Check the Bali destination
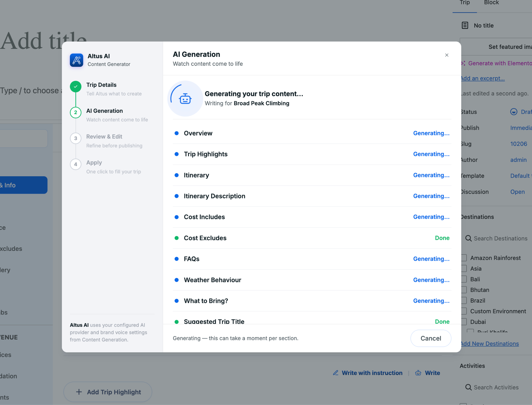 click(x=464, y=279)
